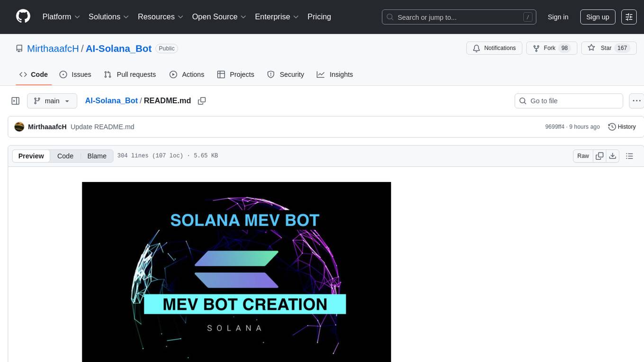The width and height of the screenshot is (644, 362).
Task: Open commit 9699ff4
Action: point(555,127)
